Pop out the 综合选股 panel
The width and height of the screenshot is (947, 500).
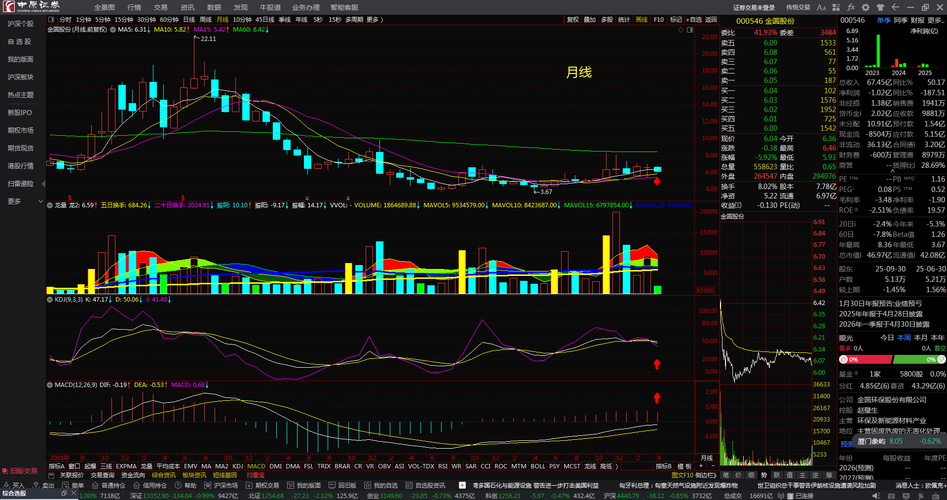pyautogui.click(x=64, y=493)
